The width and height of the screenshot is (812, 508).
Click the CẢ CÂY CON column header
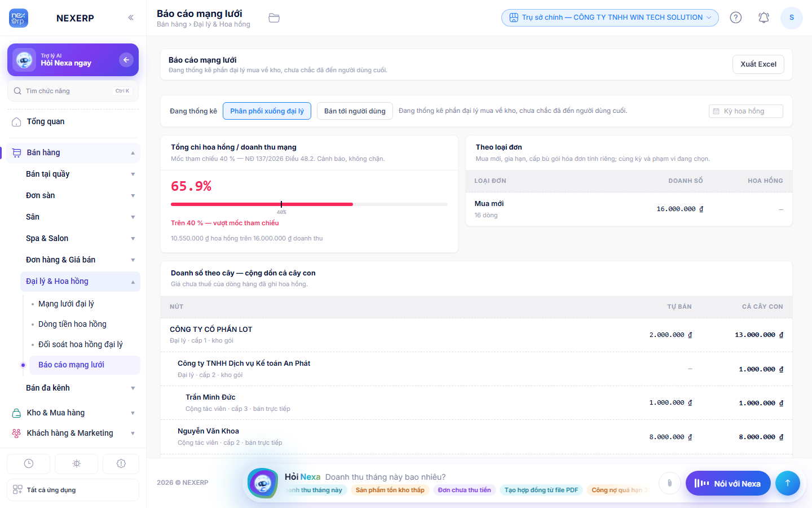[x=762, y=307]
